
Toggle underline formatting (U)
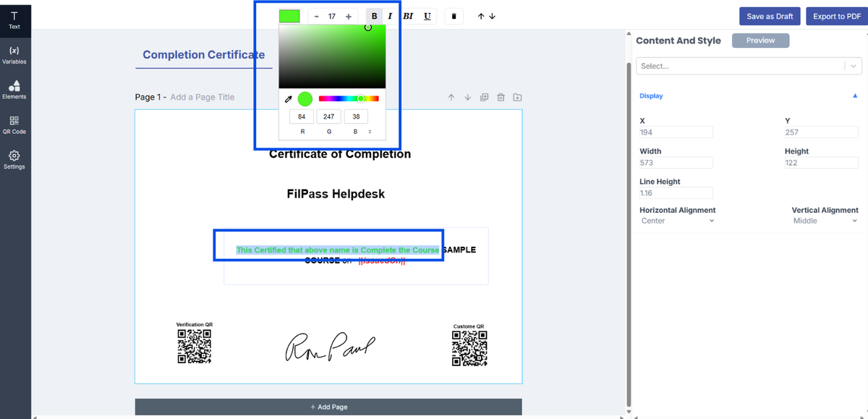427,16
